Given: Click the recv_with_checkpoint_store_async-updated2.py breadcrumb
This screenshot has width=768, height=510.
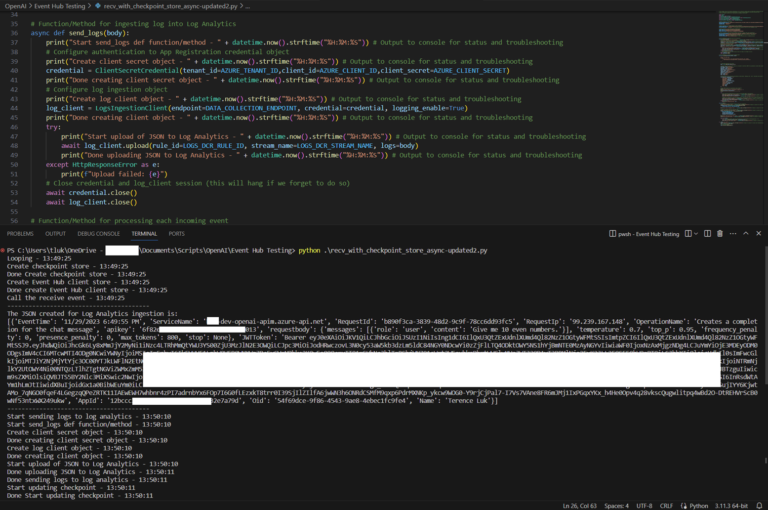Looking at the screenshot, I should [x=170, y=6].
